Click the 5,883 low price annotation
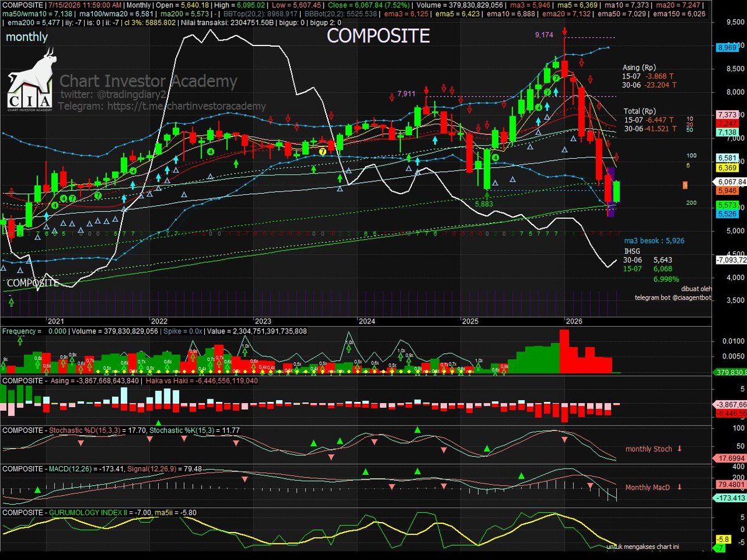Viewport: 747px width, 560px height. (x=484, y=203)
